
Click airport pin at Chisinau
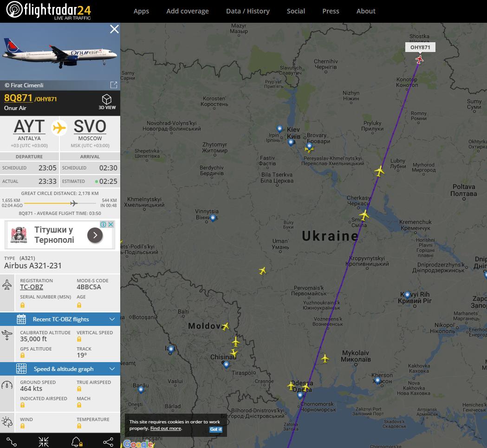click(x=226, y=364)
